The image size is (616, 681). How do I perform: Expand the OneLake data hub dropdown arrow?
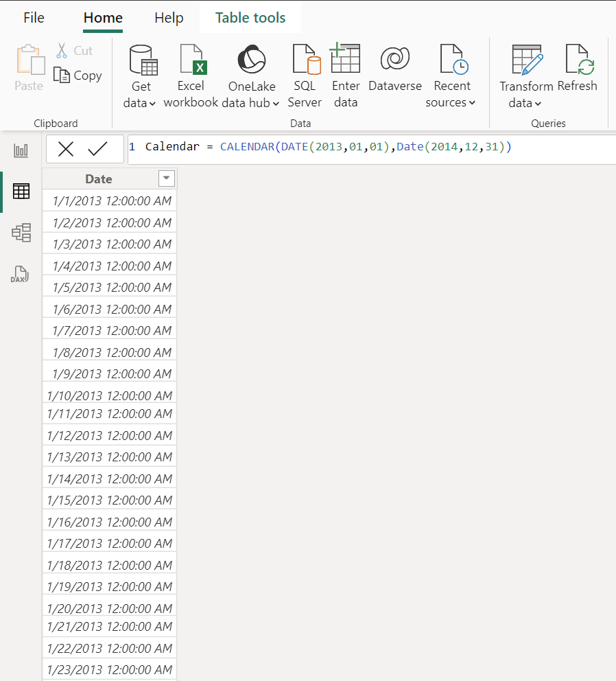pos(276,104)
